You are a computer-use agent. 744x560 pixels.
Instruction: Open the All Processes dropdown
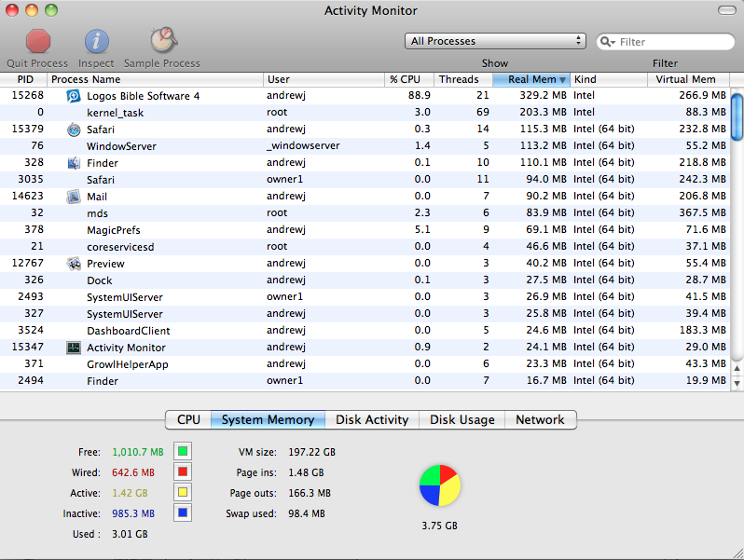coord(495,41)
